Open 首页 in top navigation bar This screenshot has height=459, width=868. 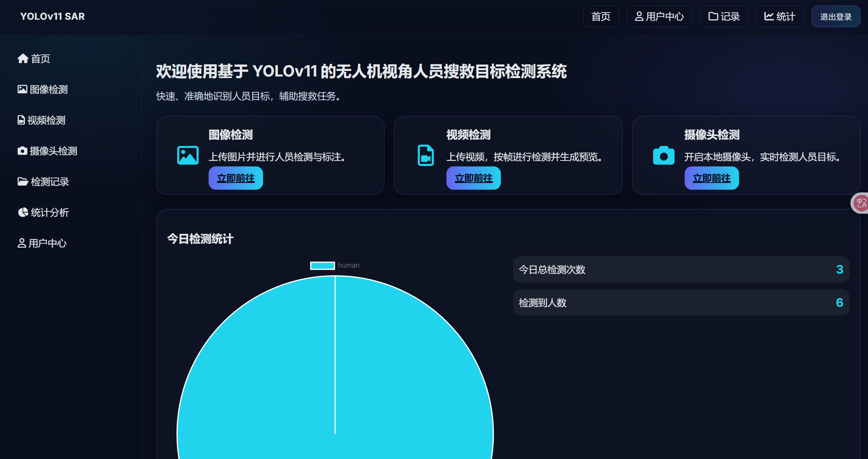601,17
